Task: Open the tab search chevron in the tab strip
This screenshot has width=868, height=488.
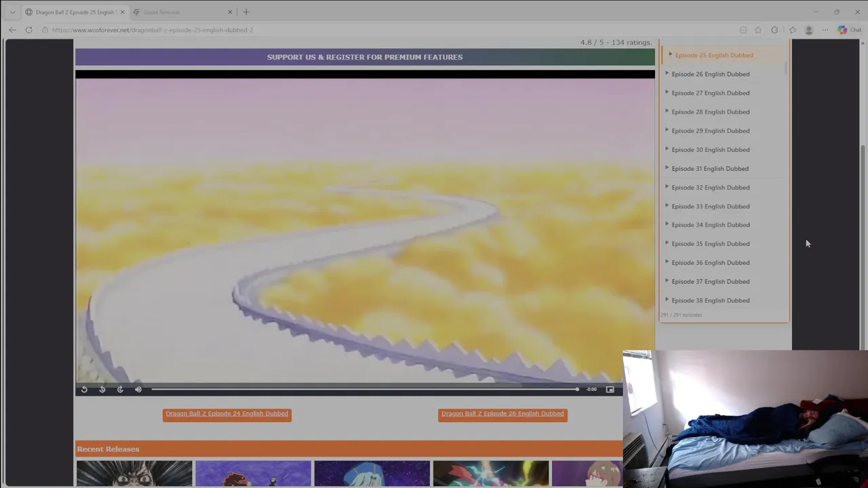Action: coord(12,12)
